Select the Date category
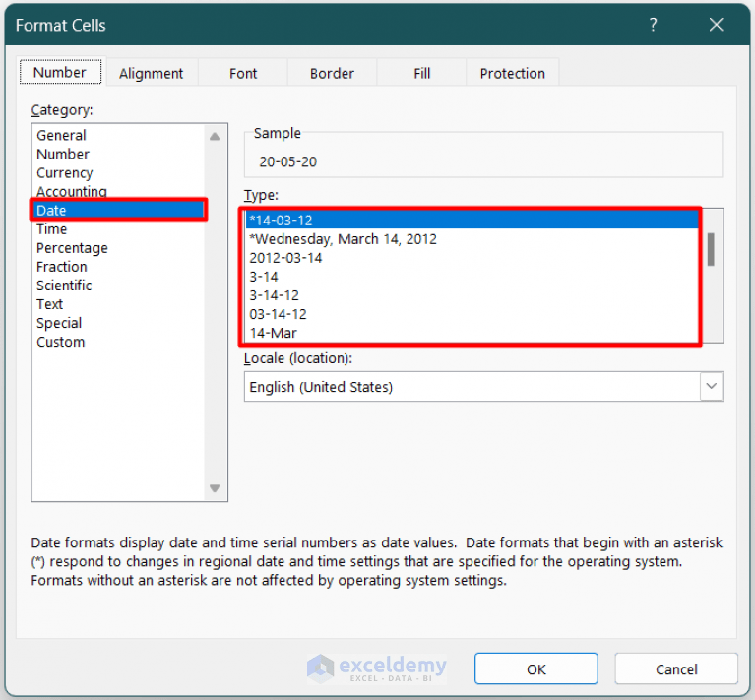This screenshot has height=700, width=755. tap(118, 211)
